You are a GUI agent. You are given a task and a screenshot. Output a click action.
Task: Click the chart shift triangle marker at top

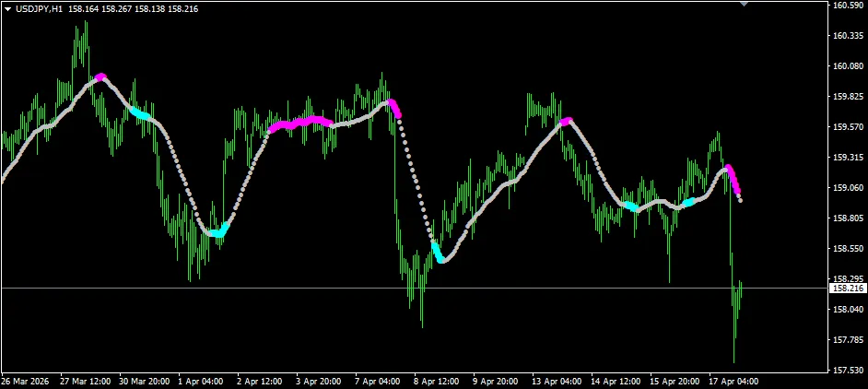[x=745, y=3]
